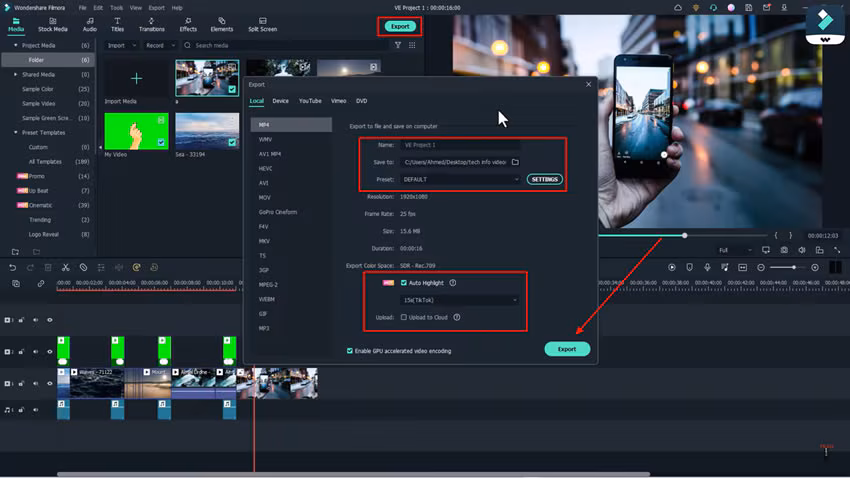Click the Import Media plus tile
This screenshot has width=850, height=478.
[136, 79]
